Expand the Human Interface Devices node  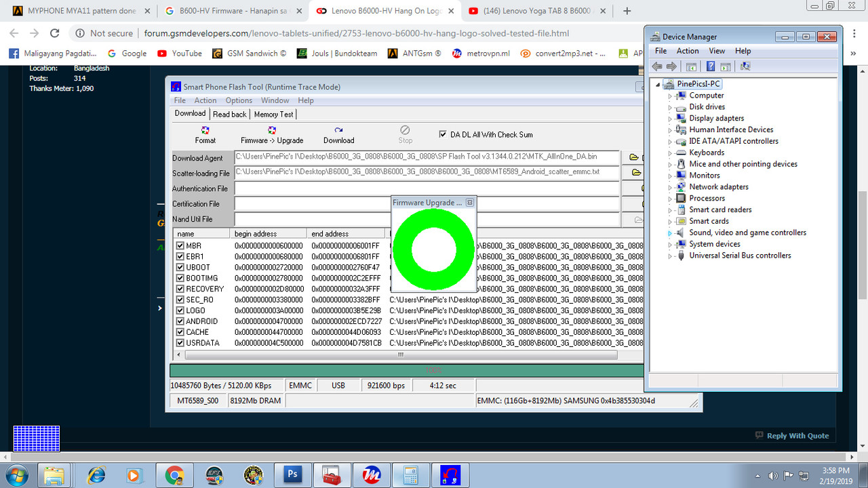click(x=670, y=130)
